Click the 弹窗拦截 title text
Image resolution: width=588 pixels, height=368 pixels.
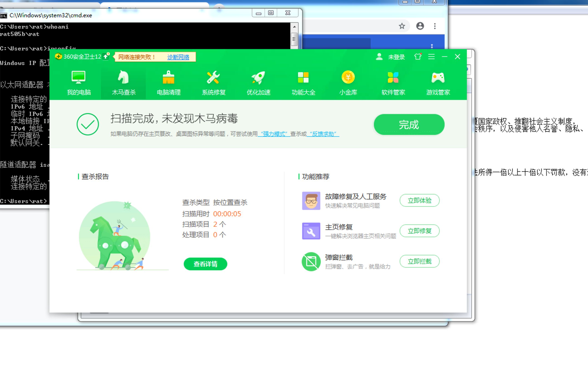pyautogui.click(x=339, y=257)
